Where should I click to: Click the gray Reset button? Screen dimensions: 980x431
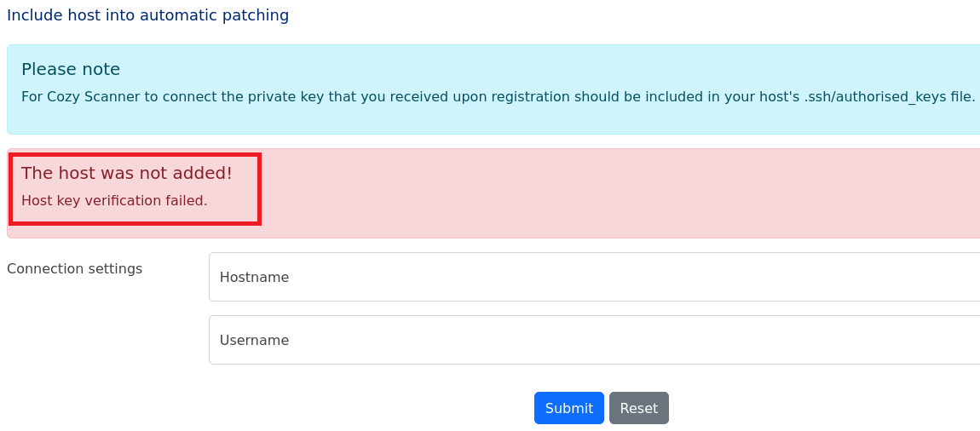pos(638,408)
